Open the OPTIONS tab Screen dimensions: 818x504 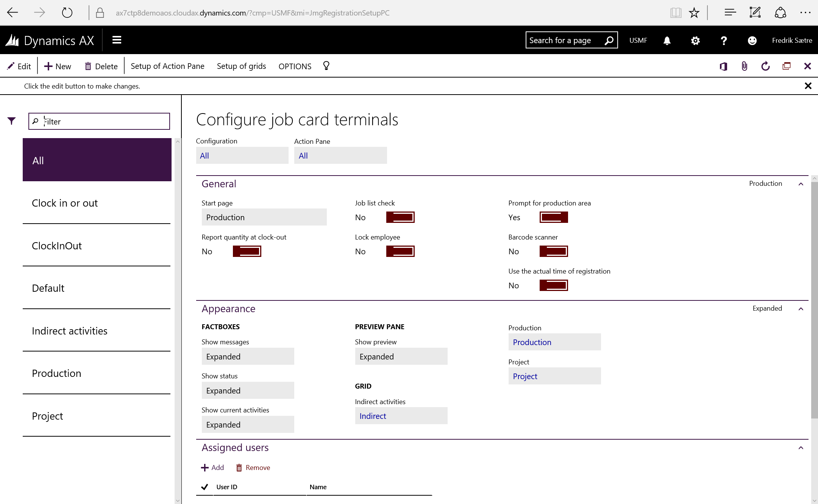point(295,66)
